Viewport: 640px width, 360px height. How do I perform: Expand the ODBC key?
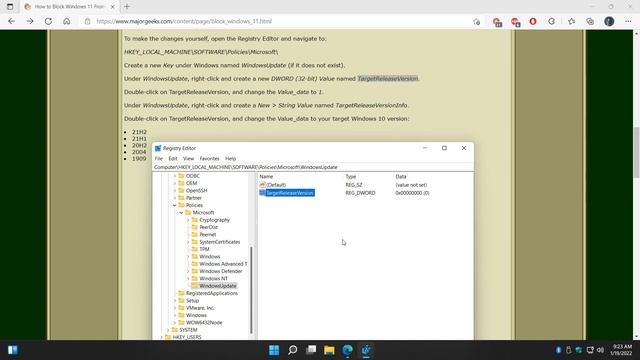[175, 176]
